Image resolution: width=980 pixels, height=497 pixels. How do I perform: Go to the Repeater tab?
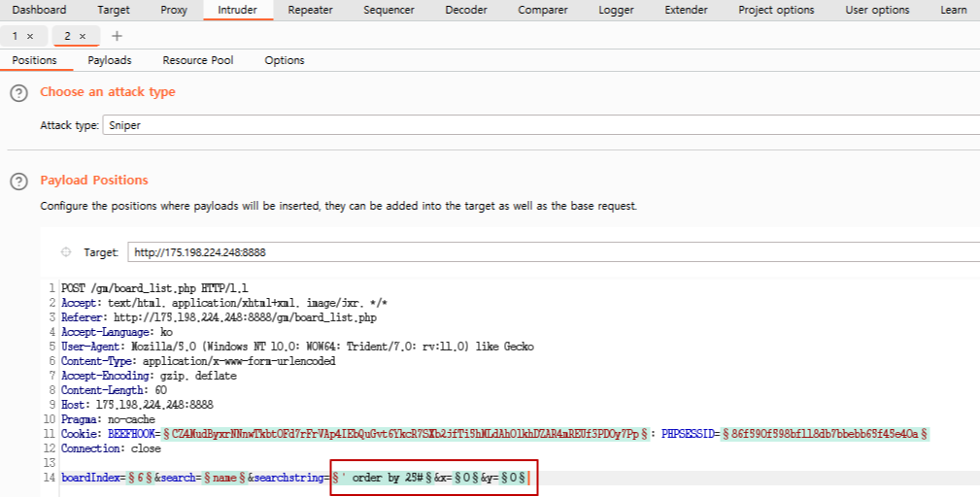coord(310,10)
